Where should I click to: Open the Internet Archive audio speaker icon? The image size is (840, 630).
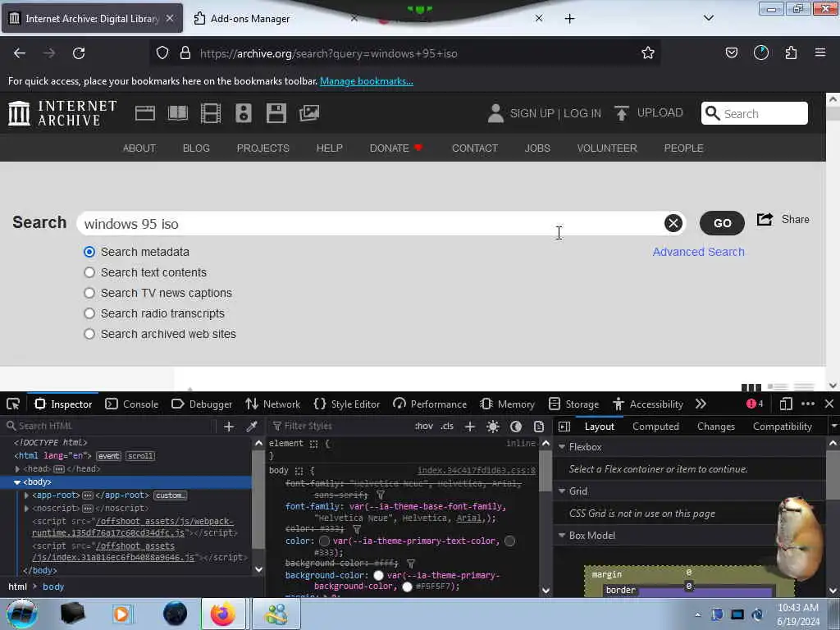[x=243, y=113]
